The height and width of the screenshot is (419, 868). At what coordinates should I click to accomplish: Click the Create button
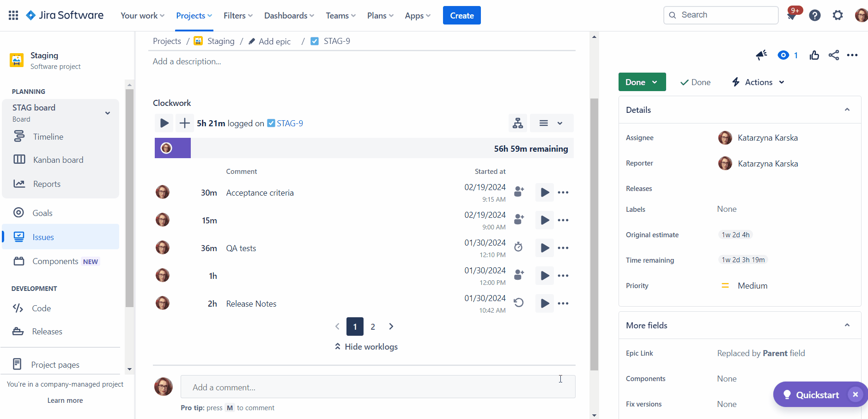point(461,15)
